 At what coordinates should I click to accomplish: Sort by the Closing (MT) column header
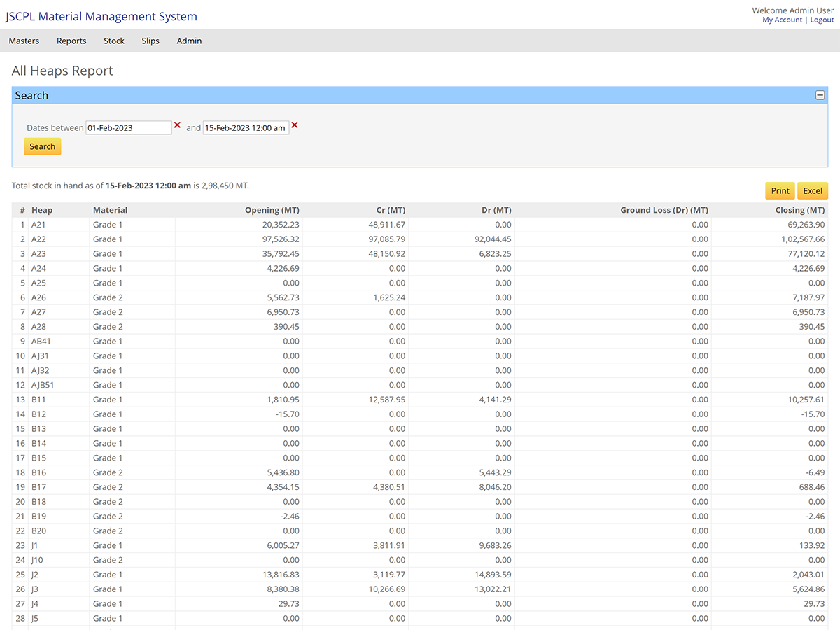pyautogui.click(x=799, y=209)
